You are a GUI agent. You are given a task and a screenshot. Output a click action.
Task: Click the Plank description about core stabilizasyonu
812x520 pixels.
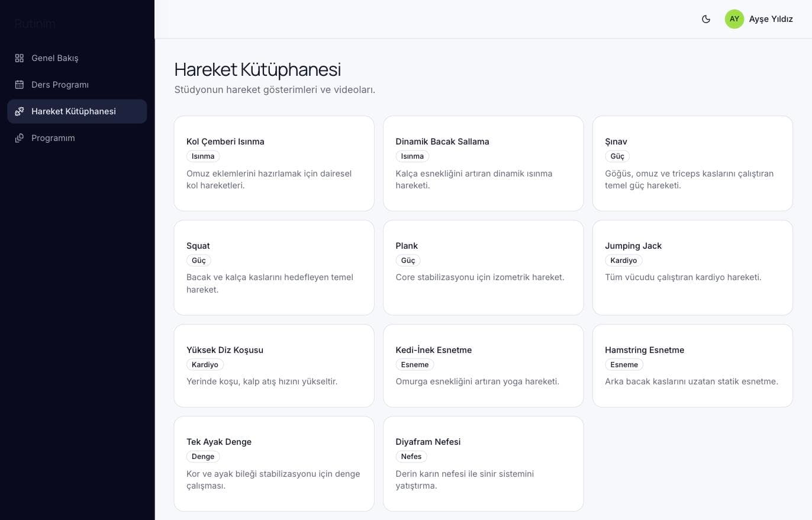point(480,277)
